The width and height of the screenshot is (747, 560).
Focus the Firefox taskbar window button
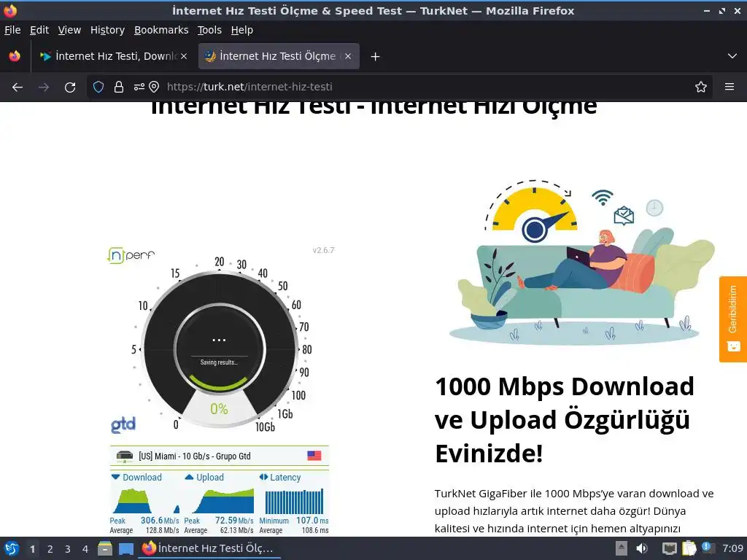point(209,548)
